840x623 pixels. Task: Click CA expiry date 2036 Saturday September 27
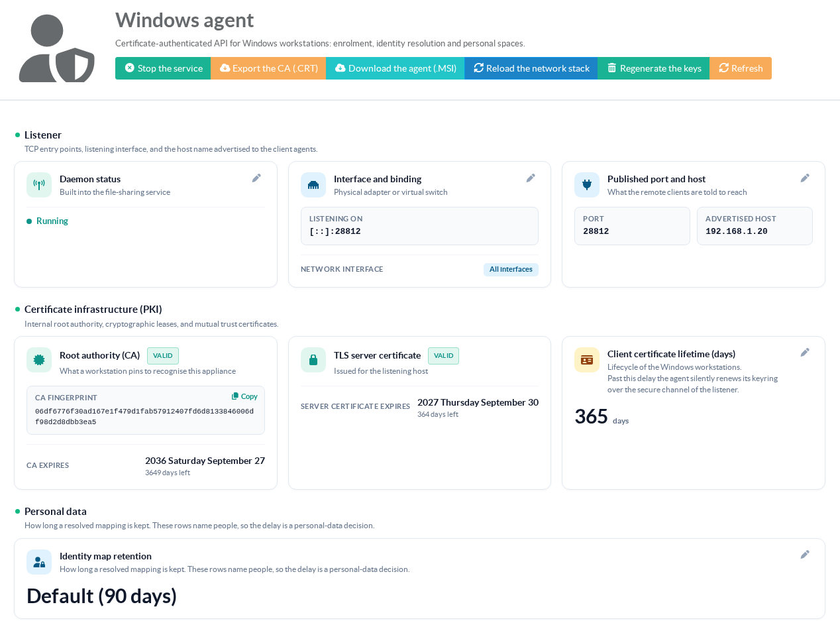pyautogui.click(x=205, y=461)
